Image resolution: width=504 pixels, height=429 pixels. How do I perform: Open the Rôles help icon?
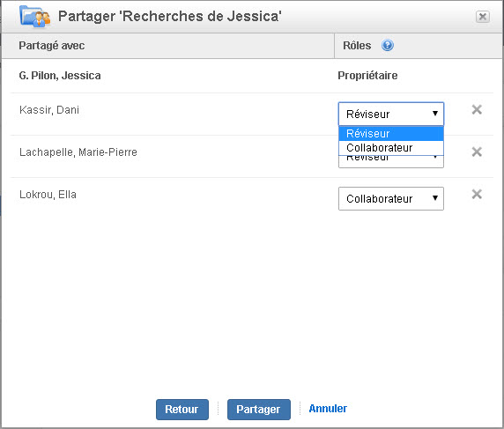click(x=388, y=45)
